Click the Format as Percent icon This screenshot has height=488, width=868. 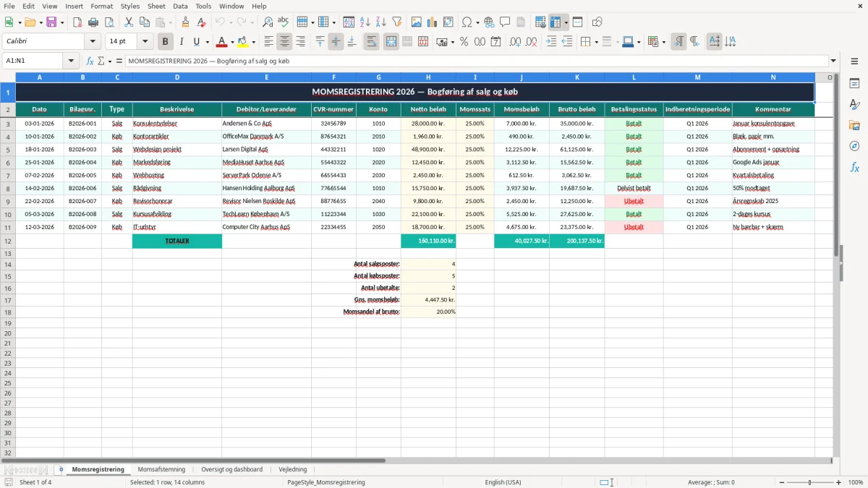(464, 42)
